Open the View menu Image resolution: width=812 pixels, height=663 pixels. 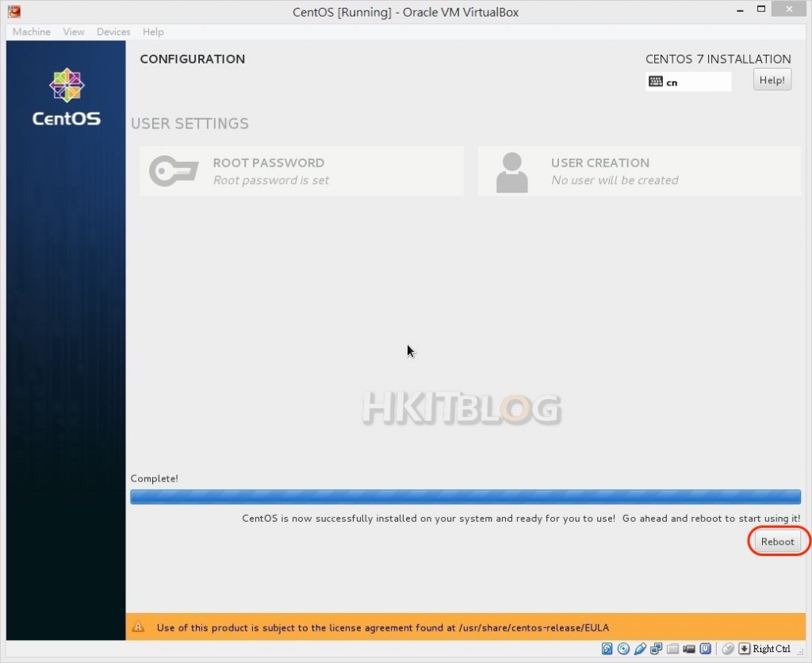click(x=74, y=32)
